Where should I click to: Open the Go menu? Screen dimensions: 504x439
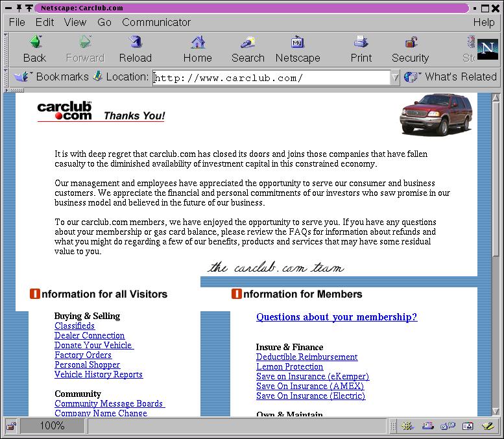point(104,22)
